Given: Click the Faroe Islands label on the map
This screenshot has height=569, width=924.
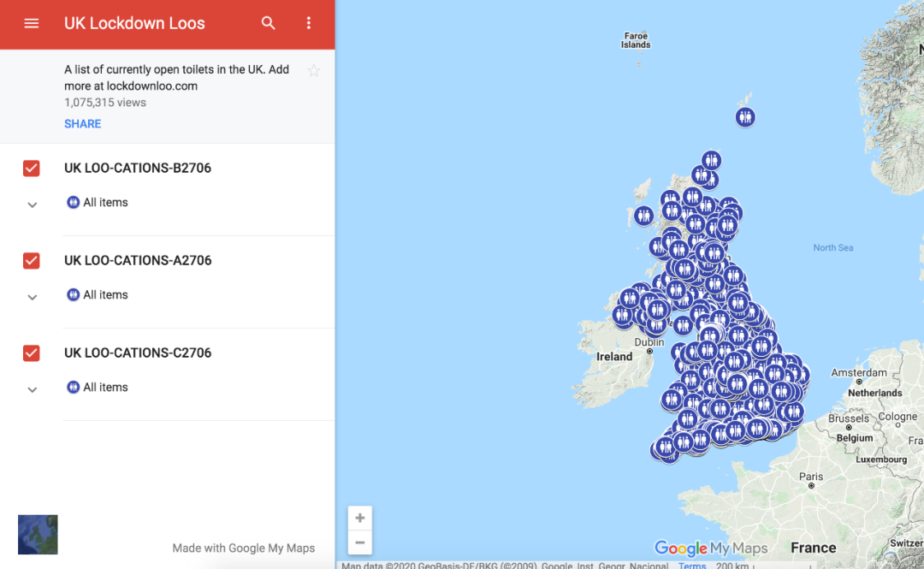Looking at the screenshot, I should coord(636,40).
